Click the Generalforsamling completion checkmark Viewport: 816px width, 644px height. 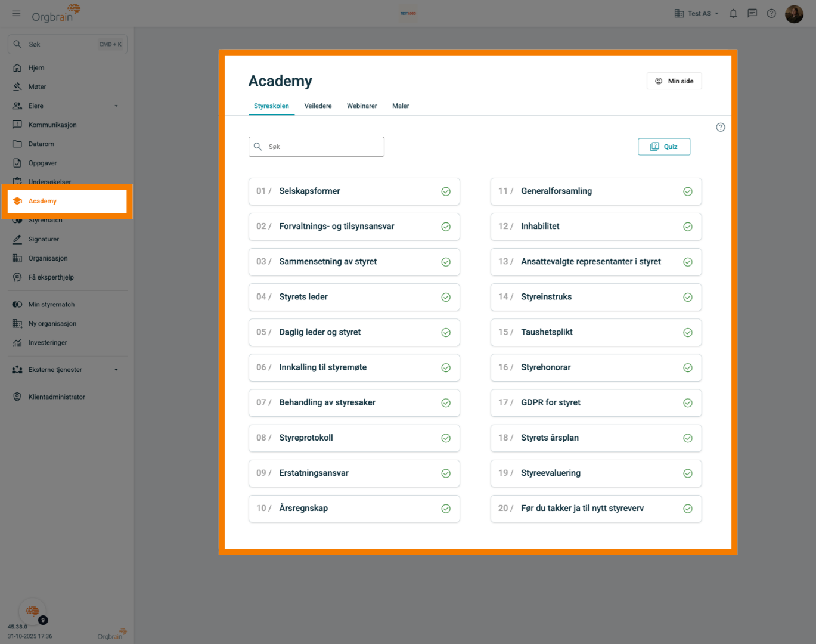pos(687,191)
